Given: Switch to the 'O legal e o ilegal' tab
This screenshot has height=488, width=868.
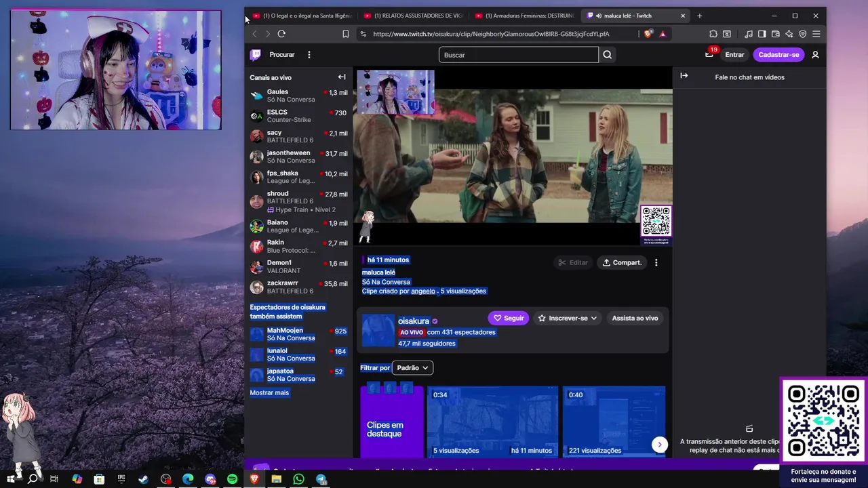Looking at the screenshot, I should 302,16.
